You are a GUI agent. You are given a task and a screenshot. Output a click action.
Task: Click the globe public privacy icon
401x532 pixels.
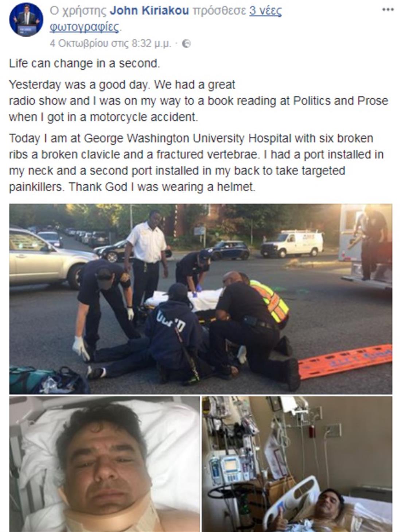click(x=186, y=44)
